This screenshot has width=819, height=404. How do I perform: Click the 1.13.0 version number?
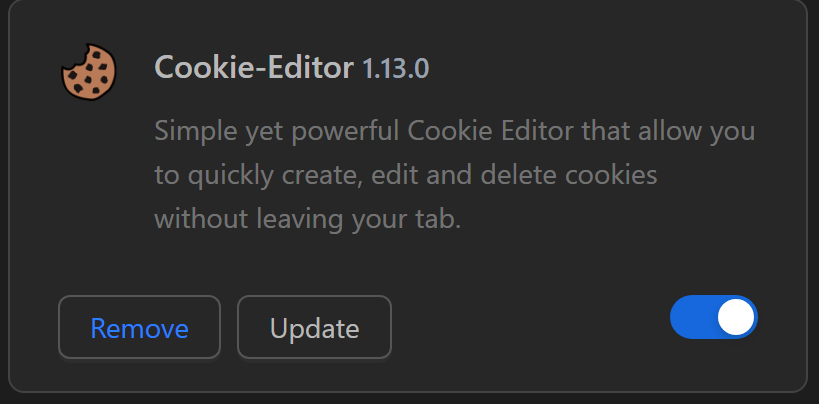(x=395, y=69)
